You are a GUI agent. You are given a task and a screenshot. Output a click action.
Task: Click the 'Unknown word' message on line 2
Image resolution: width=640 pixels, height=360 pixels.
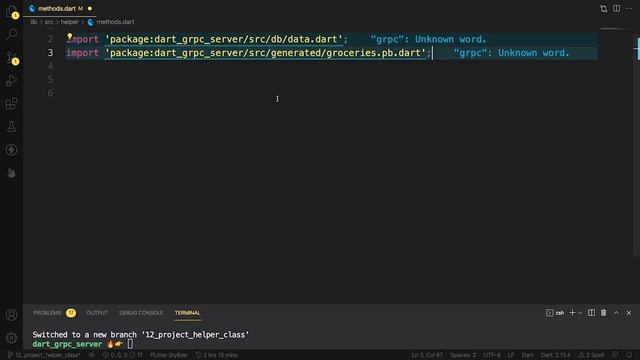[x=429, y=40]
